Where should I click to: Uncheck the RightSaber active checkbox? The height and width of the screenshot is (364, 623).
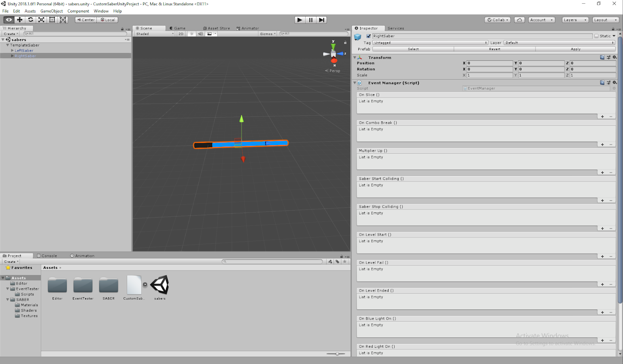point(368,36)
